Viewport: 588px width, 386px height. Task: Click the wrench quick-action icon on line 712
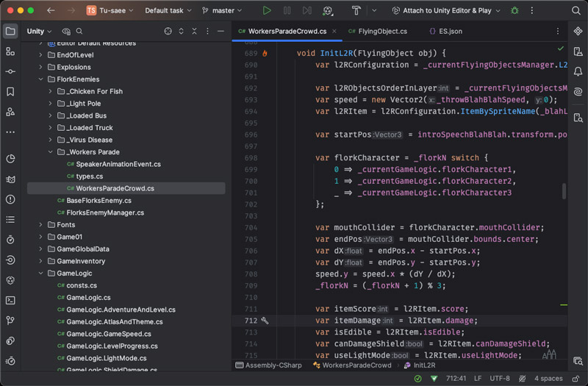pos(265,321)
